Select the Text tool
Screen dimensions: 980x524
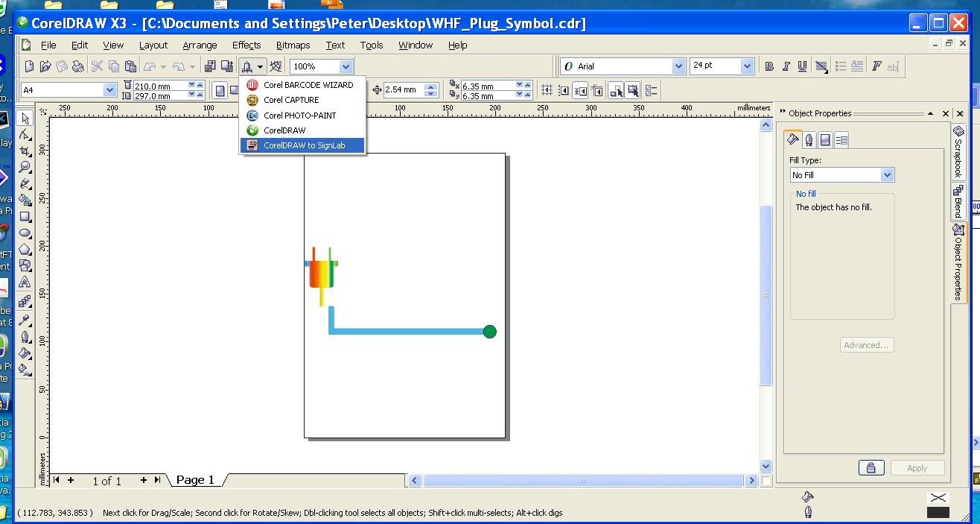pos(25,282)
